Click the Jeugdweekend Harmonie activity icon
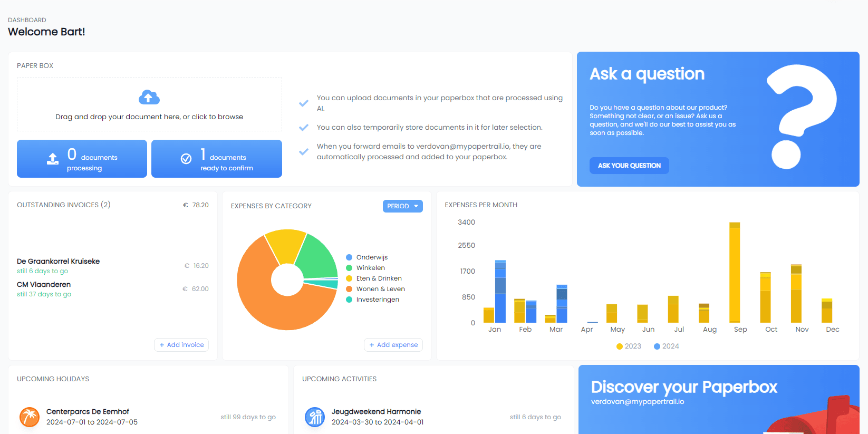The image size is (868, 434). click(x=315, y=417)
